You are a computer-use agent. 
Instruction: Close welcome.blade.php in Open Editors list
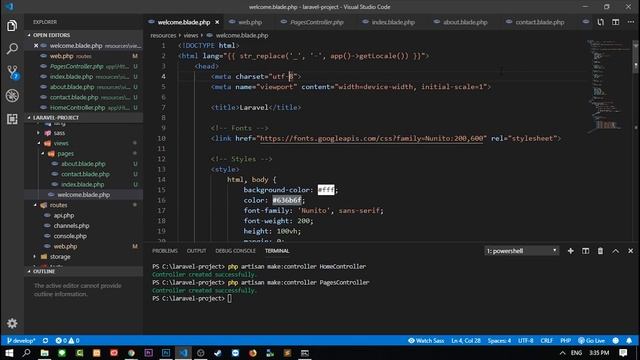point(36,45)
